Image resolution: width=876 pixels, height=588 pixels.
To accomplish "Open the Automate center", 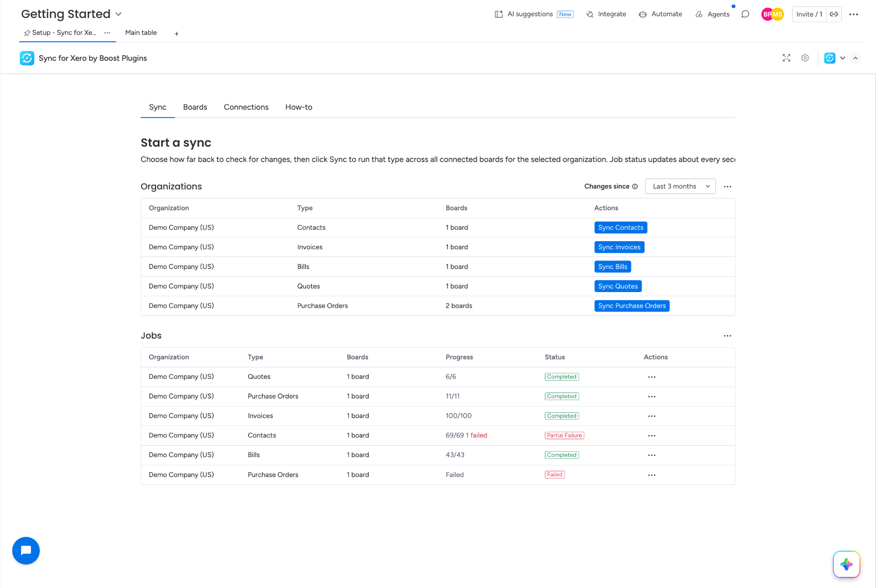I will (x=660, y=14).
